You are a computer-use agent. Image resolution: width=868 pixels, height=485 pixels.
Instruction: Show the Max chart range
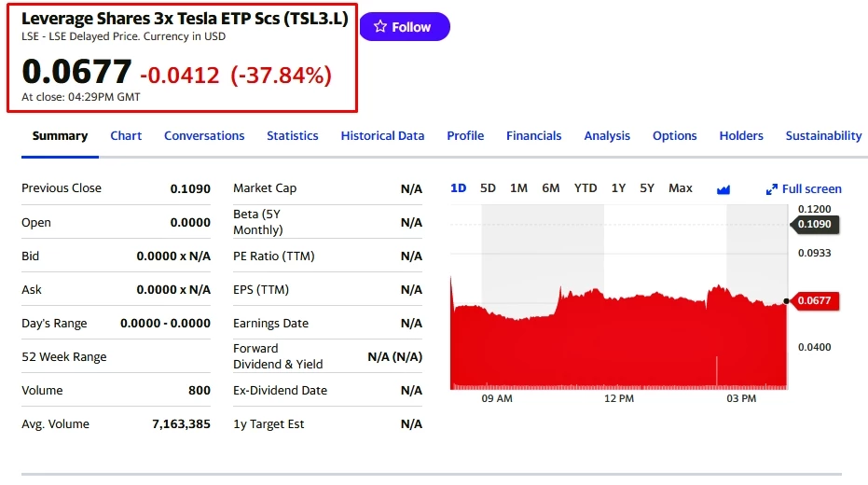point(681,188)
